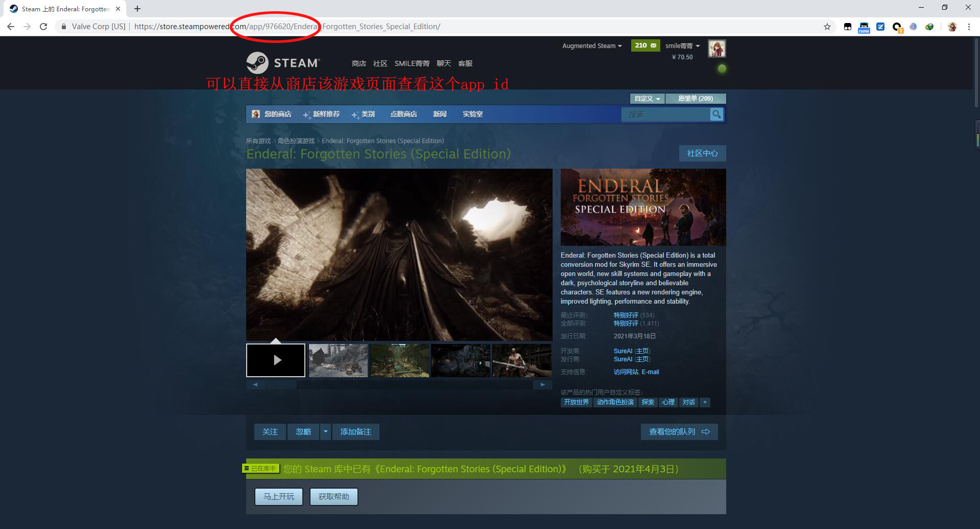The image size is (980, 529).
Task: Open the 愿望单 (209) wishlist button
Action: coord(696,99)
